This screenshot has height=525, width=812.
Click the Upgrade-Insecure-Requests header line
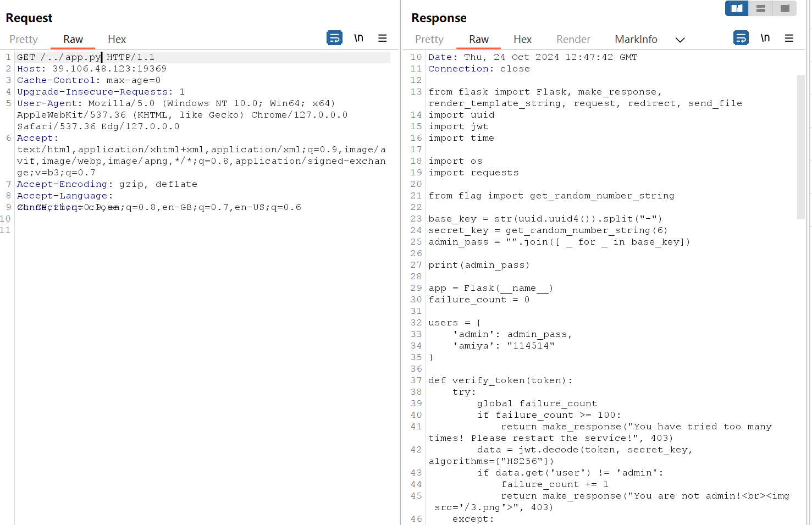pyautogui.click(x=101, y=92)
